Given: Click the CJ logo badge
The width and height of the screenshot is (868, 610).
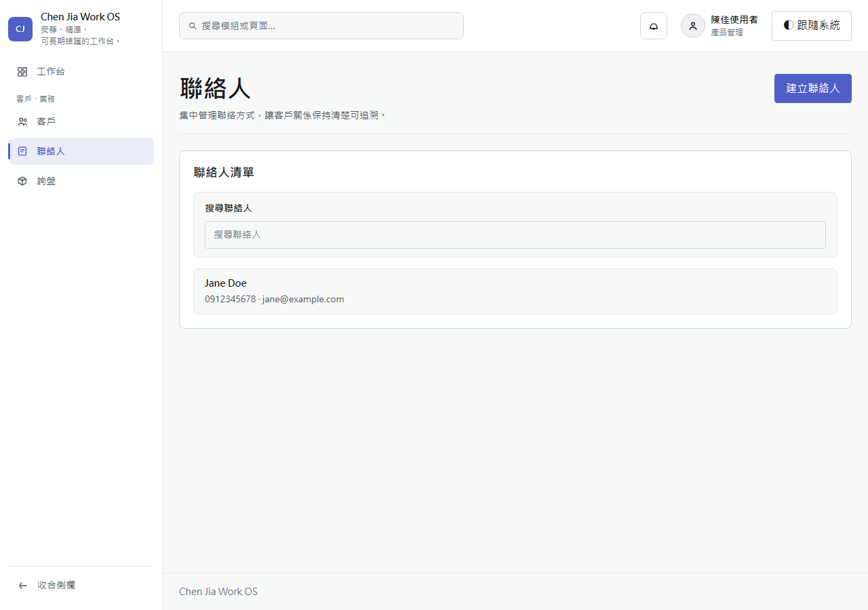Looking at the screenshot, I should point(20,29).
